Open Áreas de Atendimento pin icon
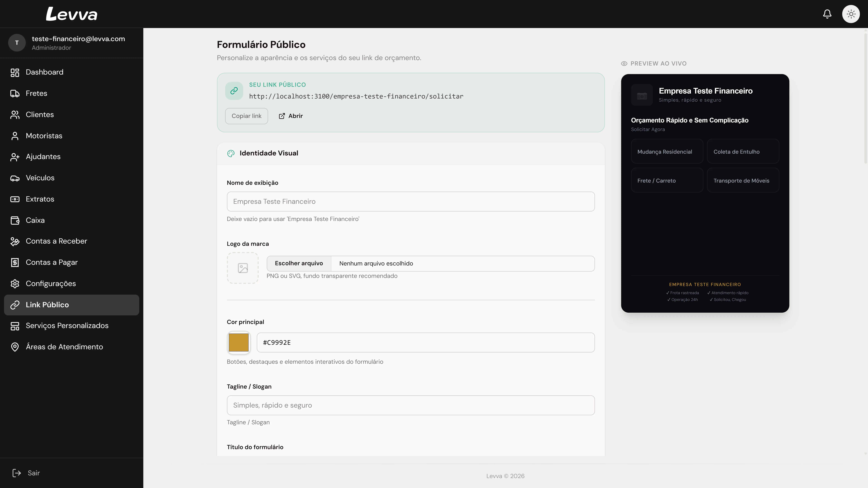 pos(15,347)
